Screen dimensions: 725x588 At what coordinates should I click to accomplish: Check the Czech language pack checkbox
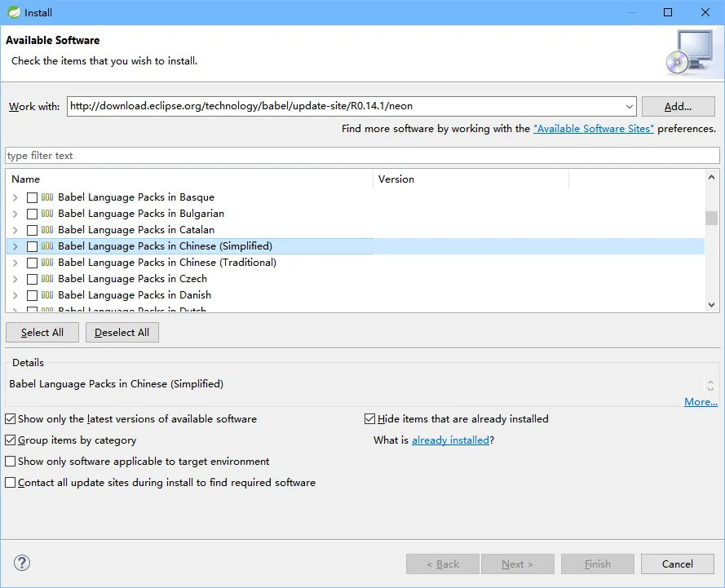pos(32,279)
